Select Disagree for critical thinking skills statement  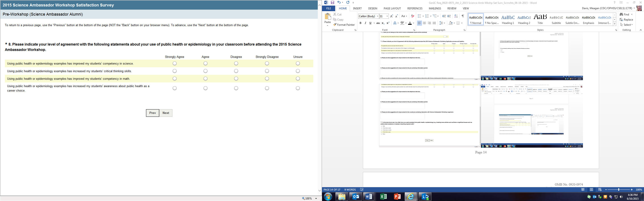pyautogui.click(x=236, y=71)
